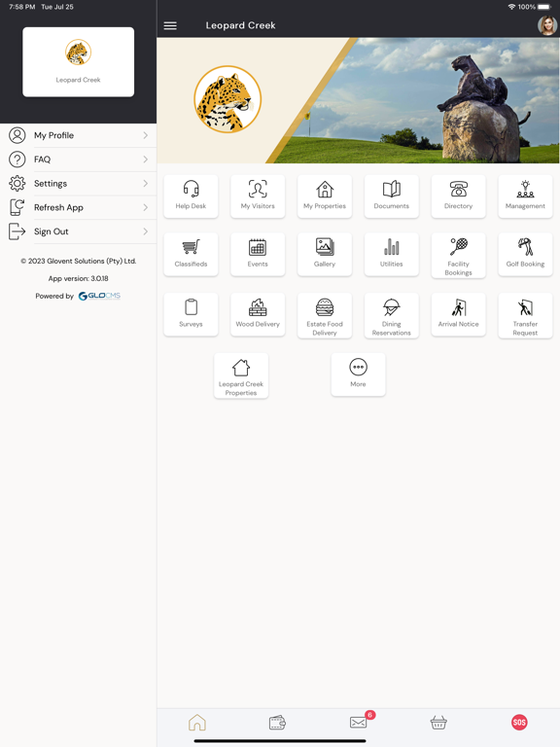The image size is (560, 747).
Task: Tap the user avatar photo
Action: pos(547,25)
